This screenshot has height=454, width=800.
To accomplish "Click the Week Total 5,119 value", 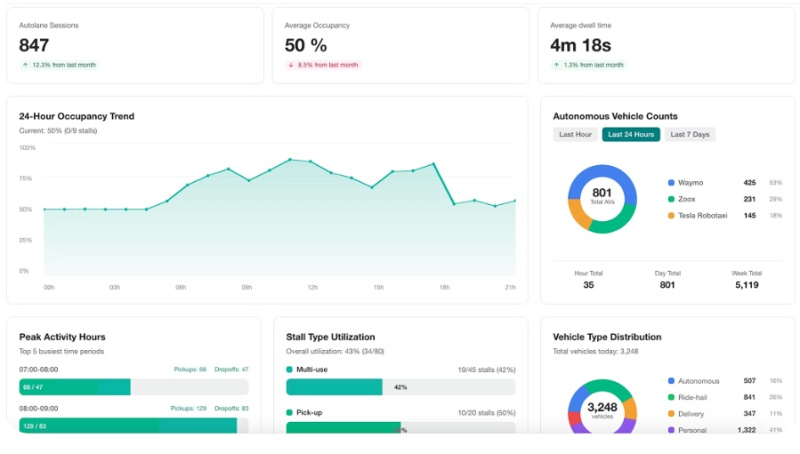I will [x=746, y=285].
